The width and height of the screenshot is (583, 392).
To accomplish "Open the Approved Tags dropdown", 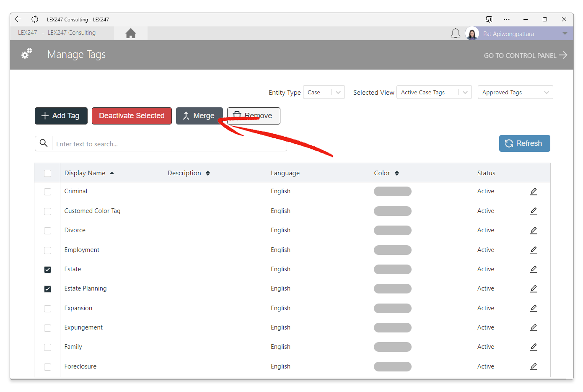I will click(x=515, y=92).
